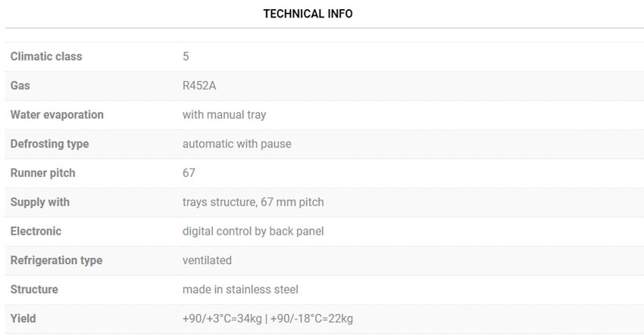This screenshot has height=336, width=644.
Task: Click the 'ventilated' value
Action: [207, 260]
